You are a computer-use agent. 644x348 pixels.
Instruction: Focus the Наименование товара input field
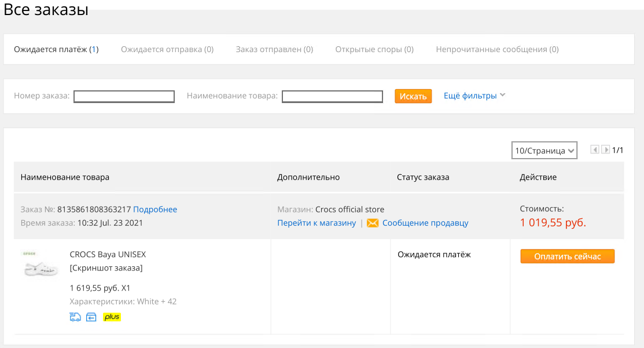(332, 97)
